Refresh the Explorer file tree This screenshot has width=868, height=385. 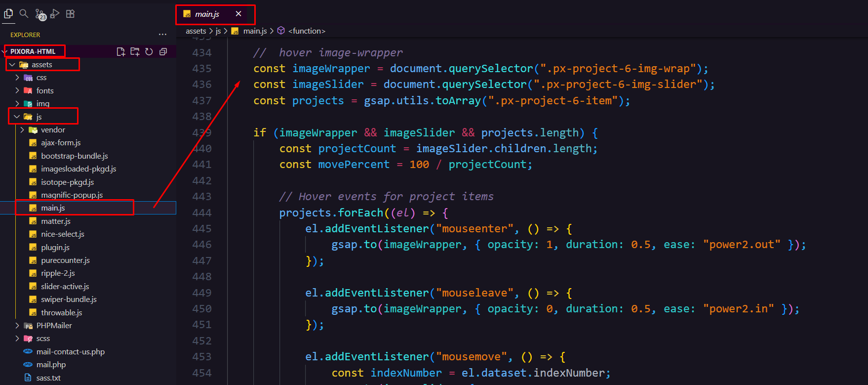[x=149, y=52]
